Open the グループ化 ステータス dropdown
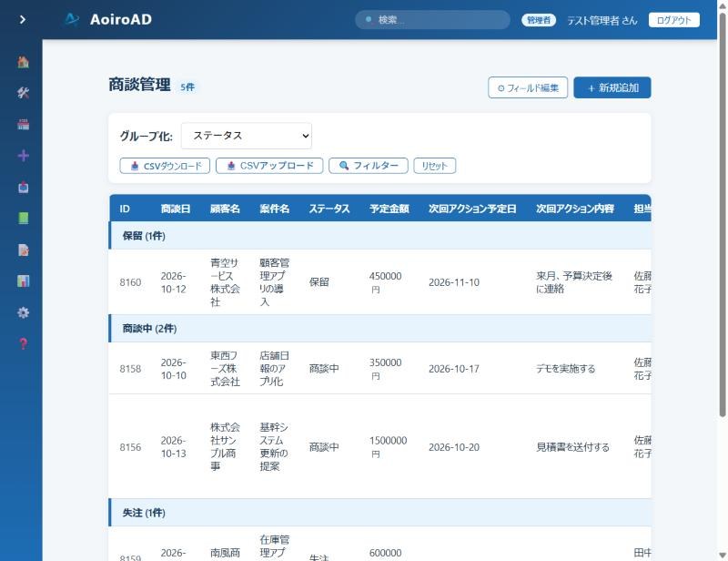 click(x=247, y=136)
